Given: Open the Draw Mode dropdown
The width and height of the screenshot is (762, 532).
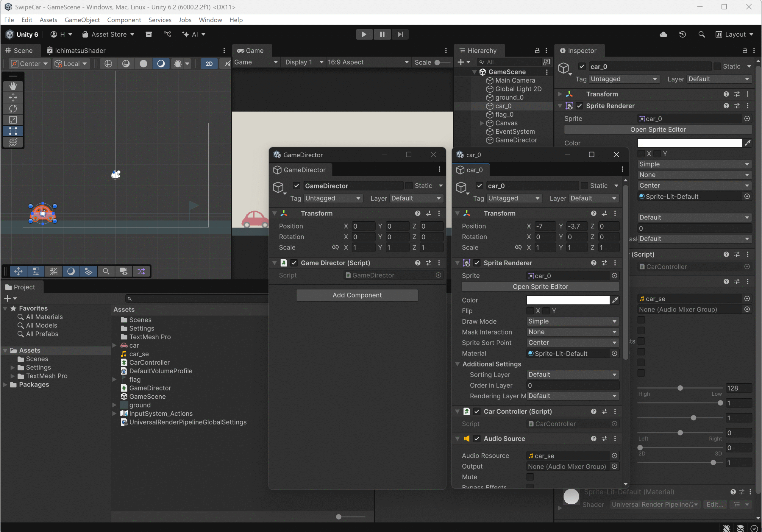Looking at the screenshot, I should click(572, 322).
